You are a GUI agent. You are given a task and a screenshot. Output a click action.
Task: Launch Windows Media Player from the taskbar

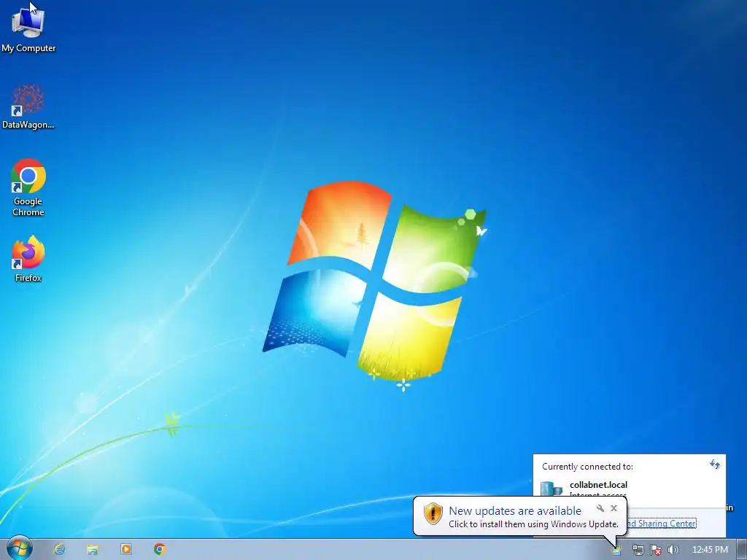click(125, 549)
